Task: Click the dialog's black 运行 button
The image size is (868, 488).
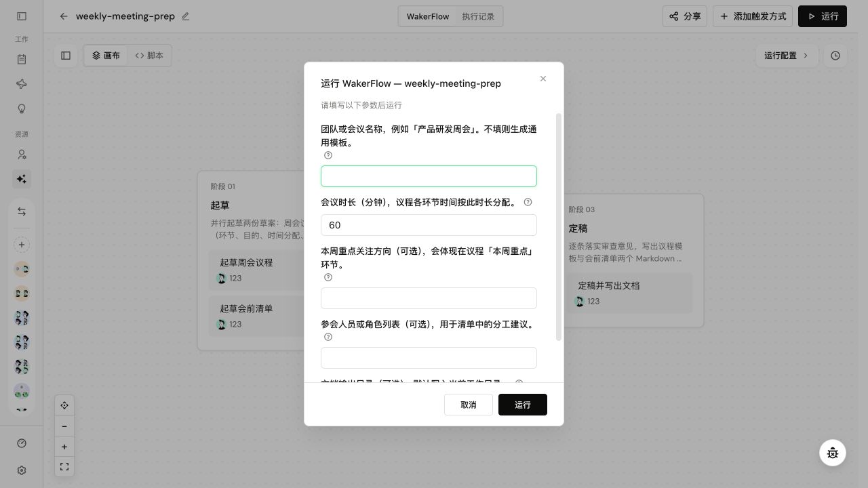Action: 523,405
